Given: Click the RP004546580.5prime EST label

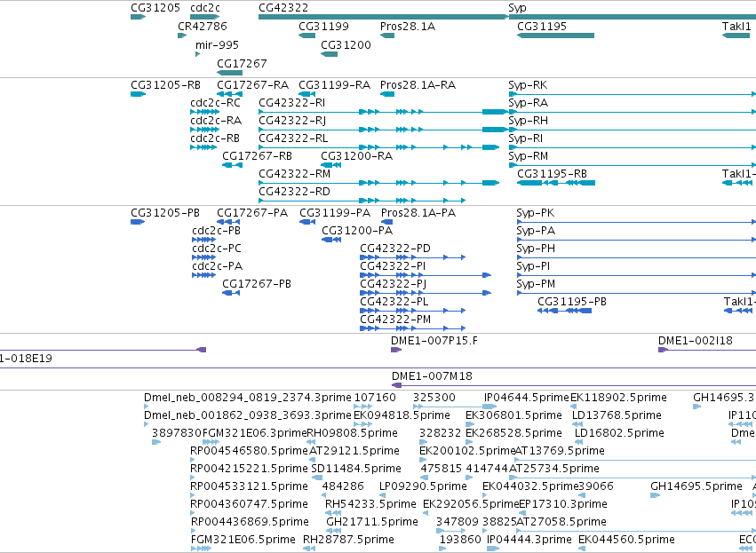Looking at the screenshot, I should tap(250, 451).
